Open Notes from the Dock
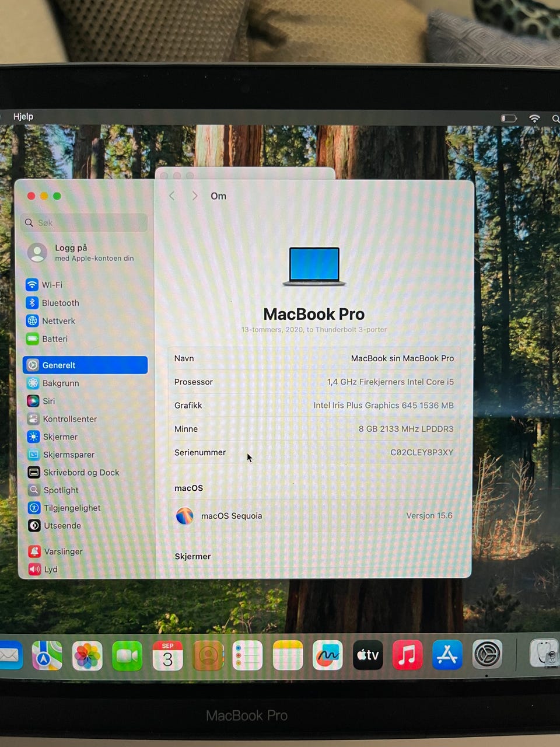Screen dimensions: 560x747 [288, 655]
